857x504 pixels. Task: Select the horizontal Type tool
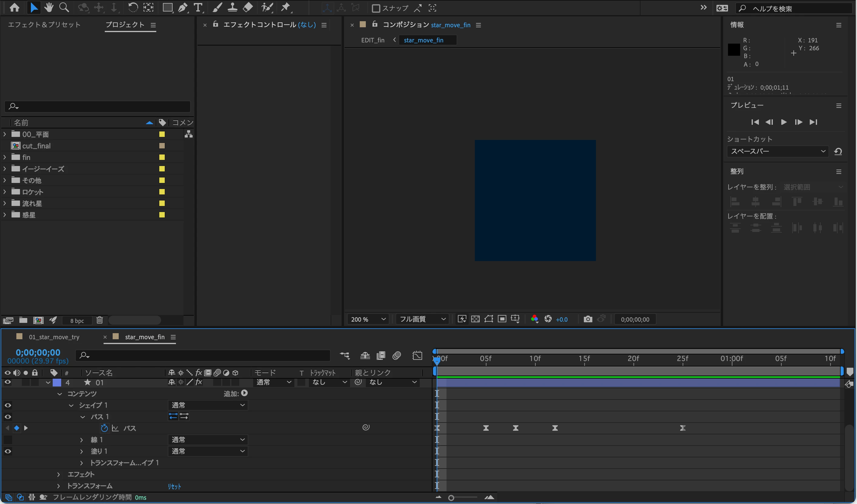198,8
